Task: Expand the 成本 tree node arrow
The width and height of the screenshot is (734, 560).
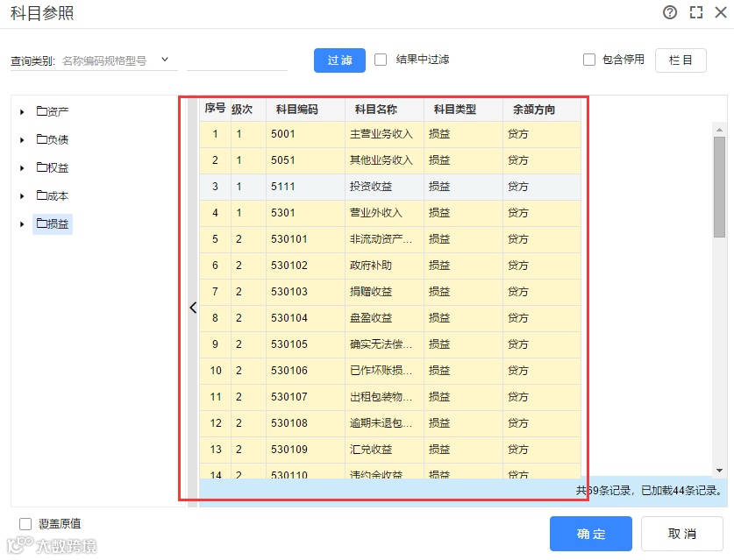Action: click(x=22, y=196)
